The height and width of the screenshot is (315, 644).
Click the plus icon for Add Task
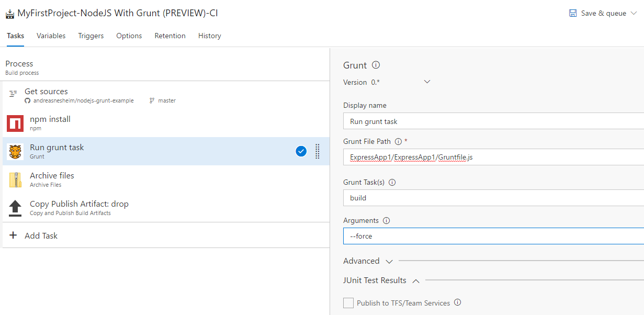pos(13,235)
